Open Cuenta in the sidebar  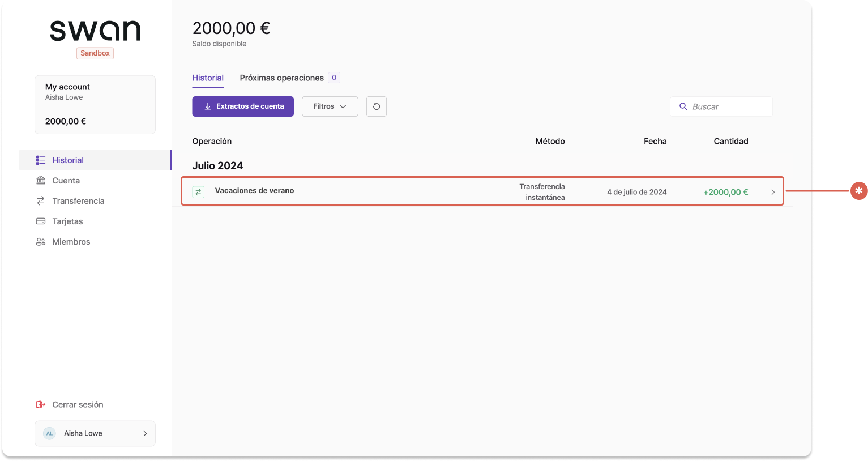(95, 181)
